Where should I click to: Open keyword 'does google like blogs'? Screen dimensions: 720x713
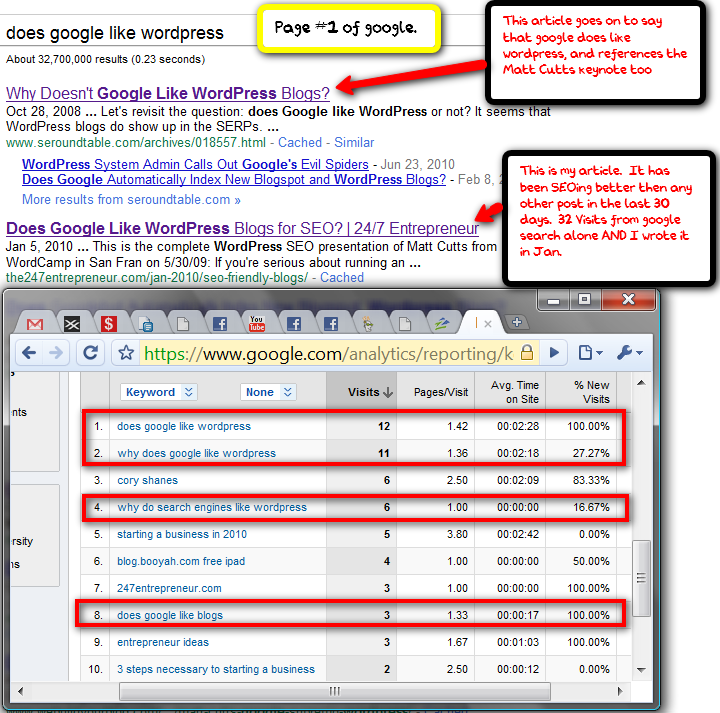(170, 616)
